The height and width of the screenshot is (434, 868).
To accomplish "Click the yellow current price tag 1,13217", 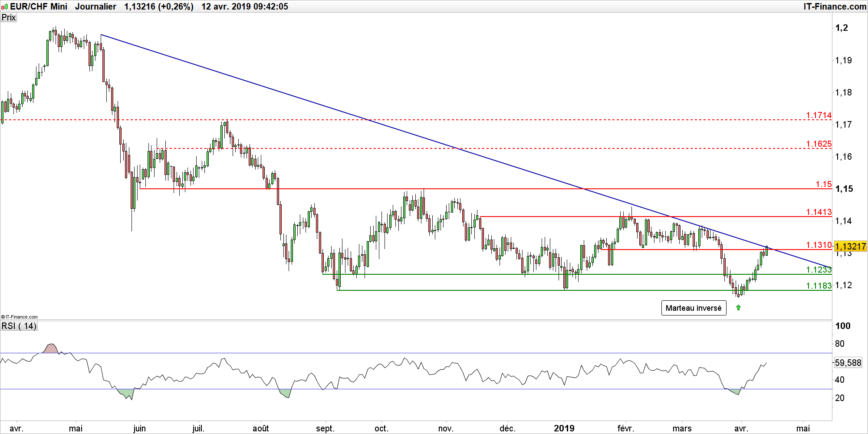I will (x=851, y=247).
